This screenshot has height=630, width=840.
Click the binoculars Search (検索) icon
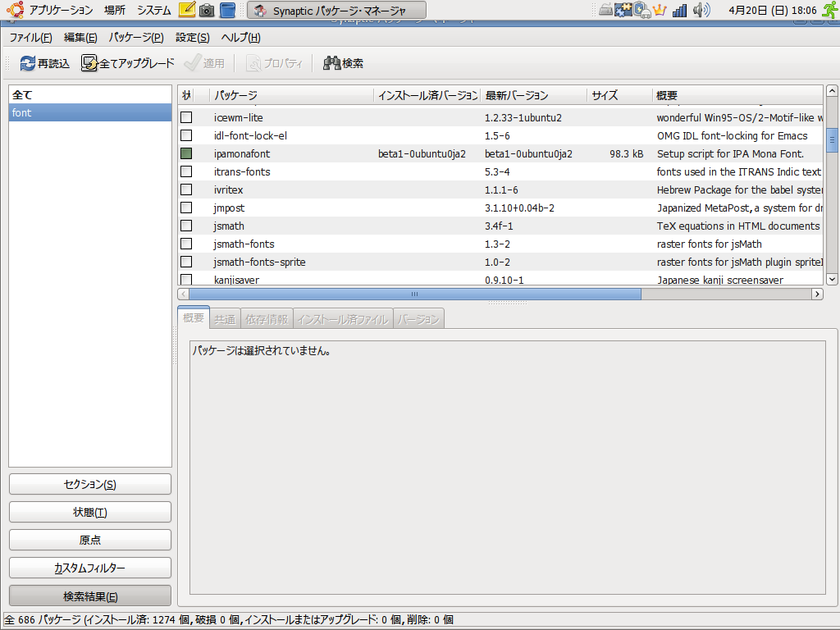click(332, 63)
